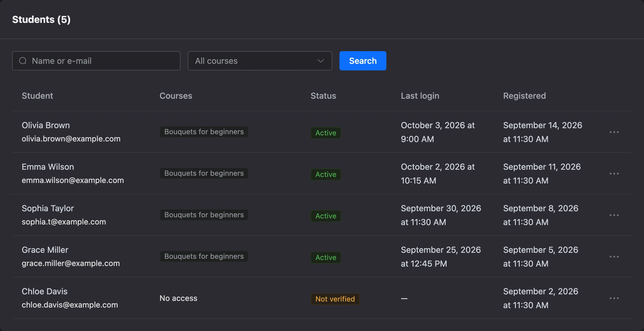Viewport: 644px width, 331px height.
Task: Click email sophia.t@example.com
Action: pyautogui.click(x=64, y=222)
